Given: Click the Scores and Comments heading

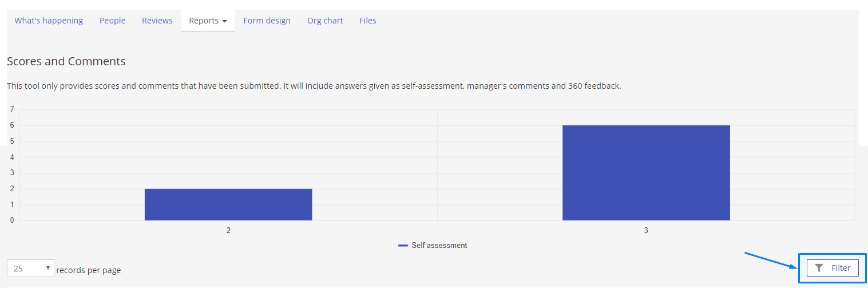Looking at the screenshot, I should pos(66,61).
